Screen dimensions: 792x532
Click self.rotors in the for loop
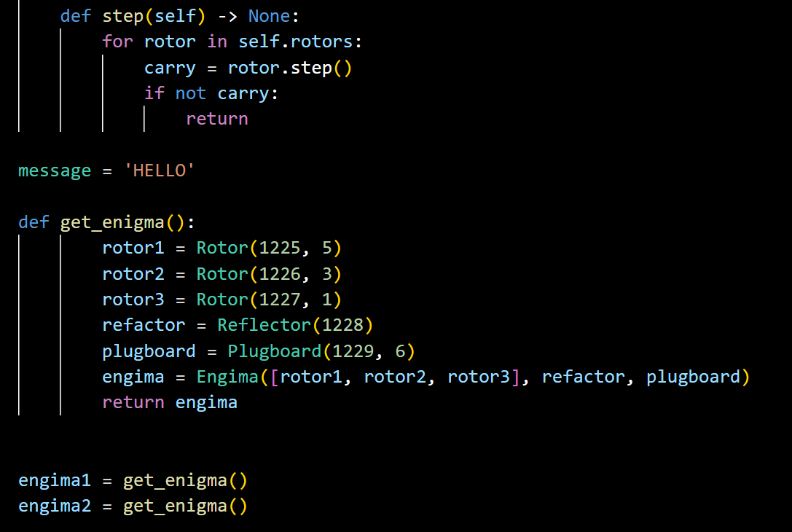click(296, 42)
